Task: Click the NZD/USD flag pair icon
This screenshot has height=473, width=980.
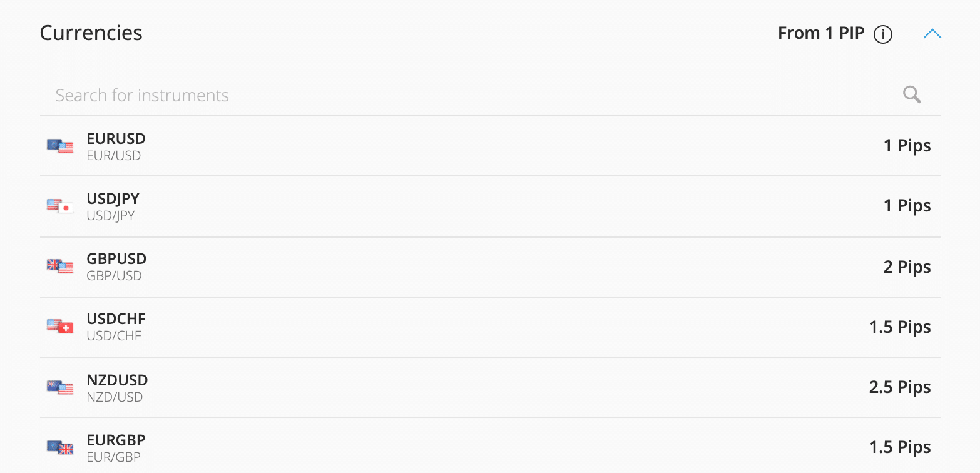Action: [59, 386]
